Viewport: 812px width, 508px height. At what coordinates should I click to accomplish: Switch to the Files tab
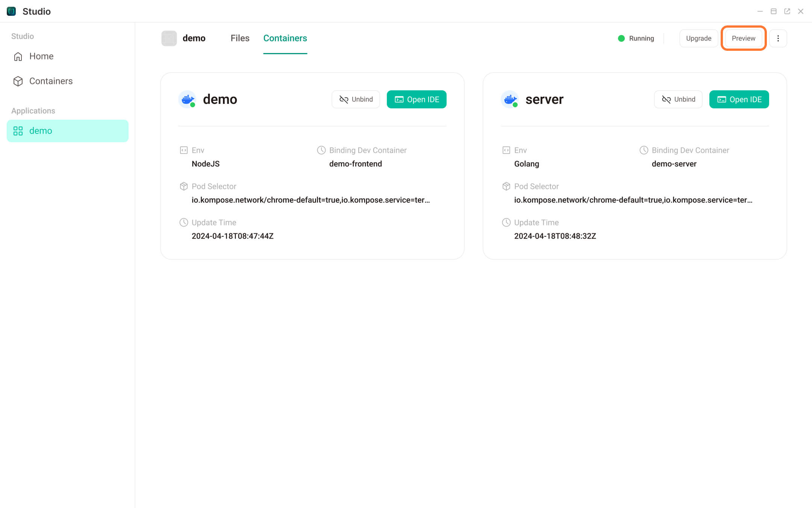pos(240,38)
